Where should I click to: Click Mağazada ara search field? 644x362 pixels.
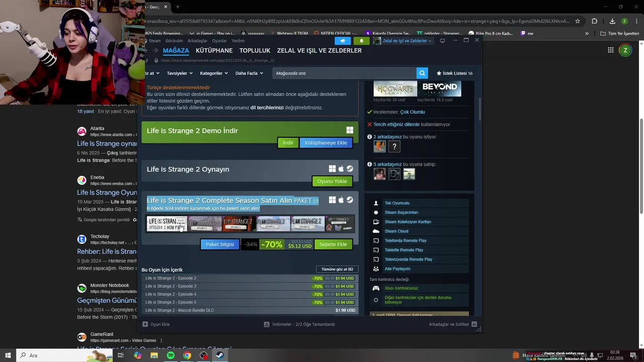point(345,73)
